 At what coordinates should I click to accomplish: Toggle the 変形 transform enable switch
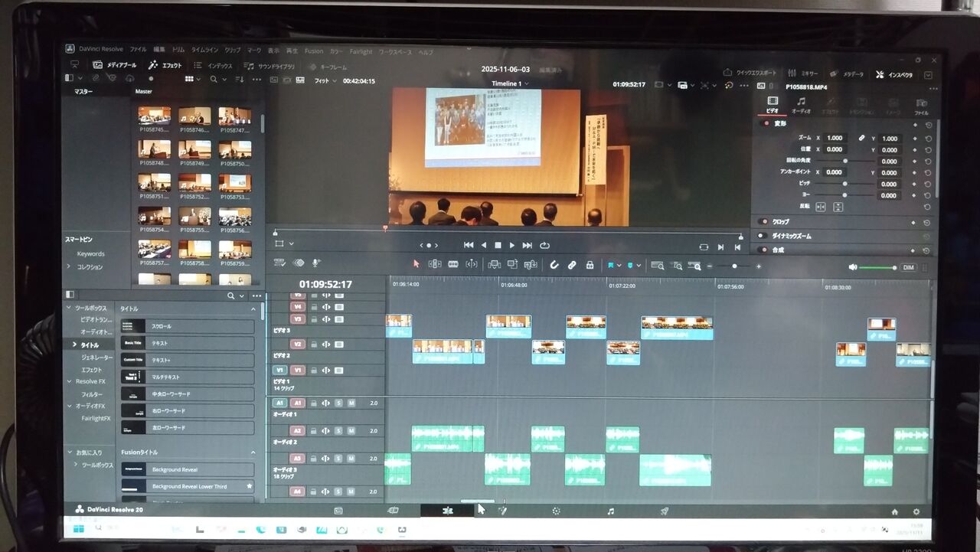(x=764, y=123)
